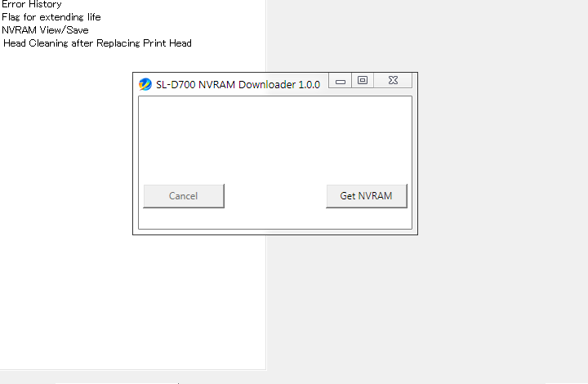Screen dimensions: 588x384
Task: Click the Get NVRAM button
Action: click(x=367, y=196)
